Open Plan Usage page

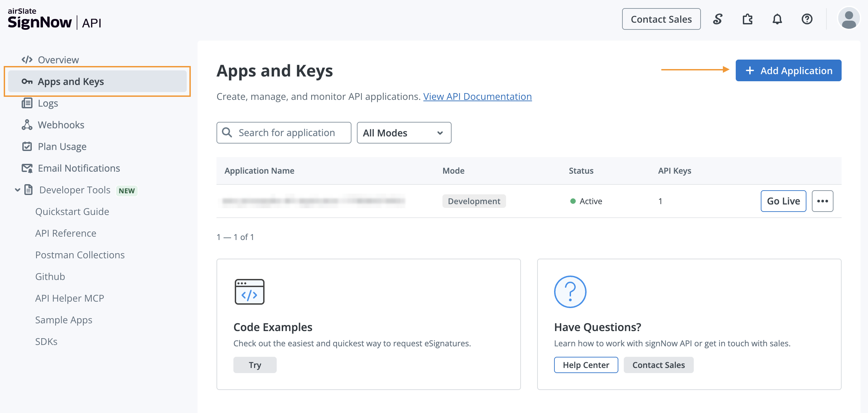click(x=62, y=147)
